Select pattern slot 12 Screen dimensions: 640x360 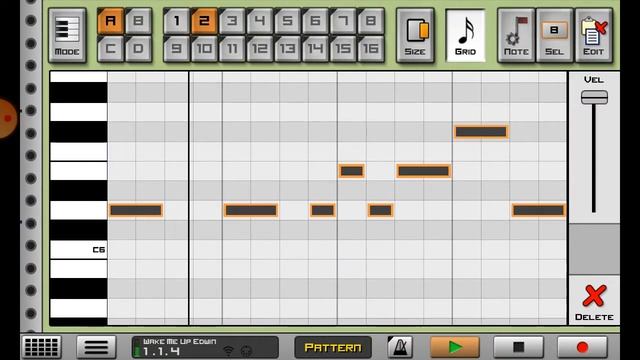pos(260,49)
